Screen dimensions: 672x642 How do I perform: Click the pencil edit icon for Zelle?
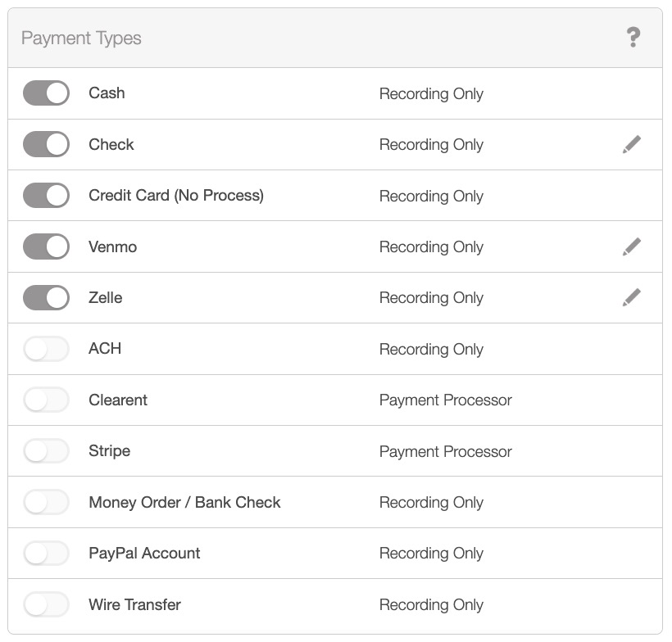(x=631, y=298)
